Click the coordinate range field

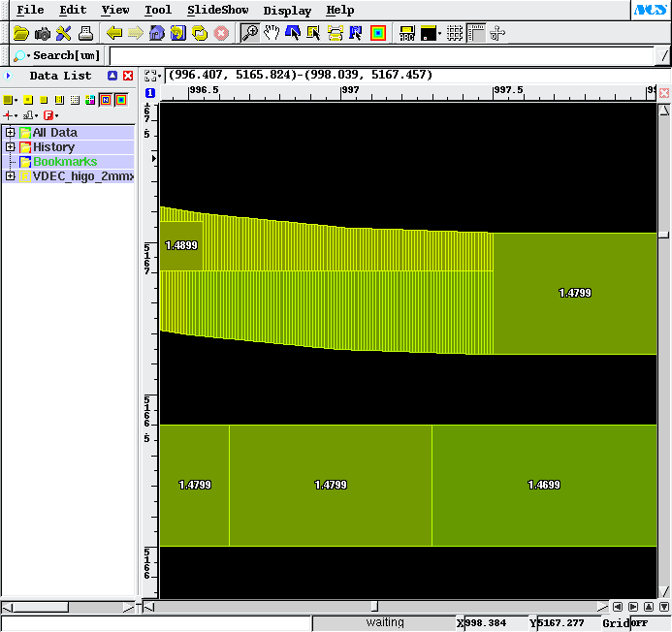click(x=418, y=75)
